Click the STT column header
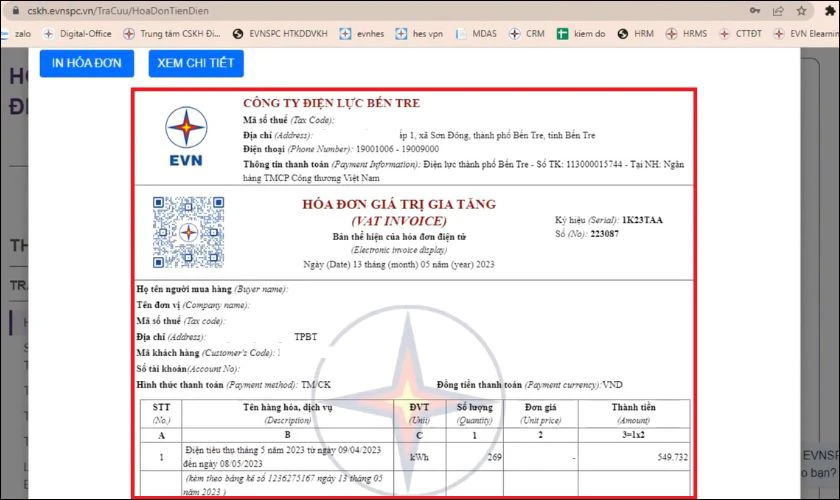 coord(161,413)
